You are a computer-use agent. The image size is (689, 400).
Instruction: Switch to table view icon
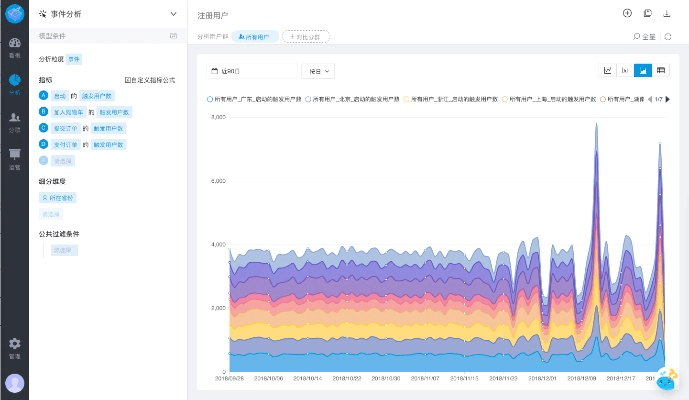point(661,71)
